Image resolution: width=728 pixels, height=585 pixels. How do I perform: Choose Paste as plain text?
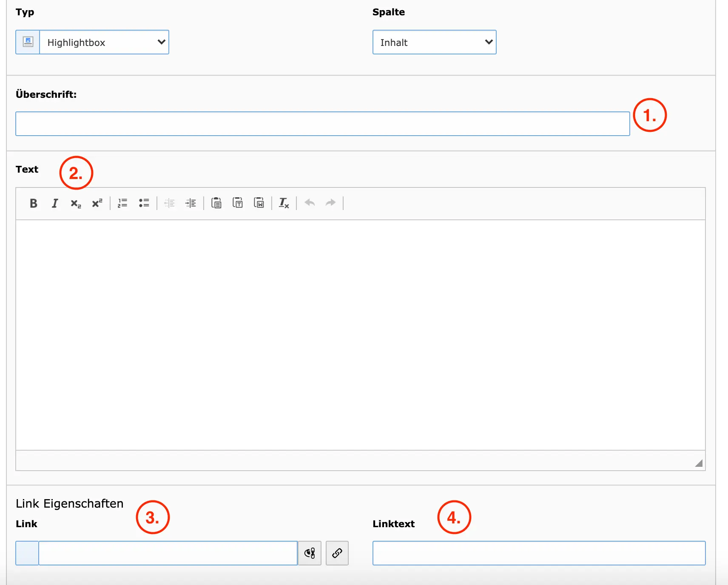(238, 203)
